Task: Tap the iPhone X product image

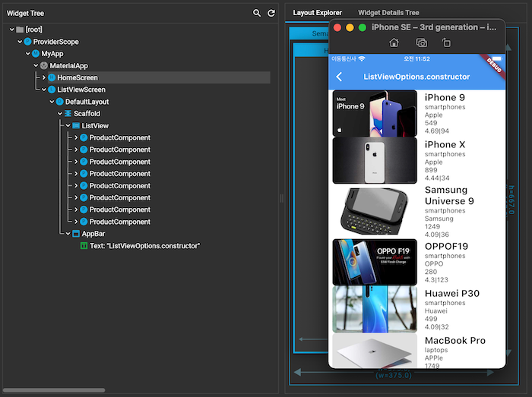Action: coord(375,161)
